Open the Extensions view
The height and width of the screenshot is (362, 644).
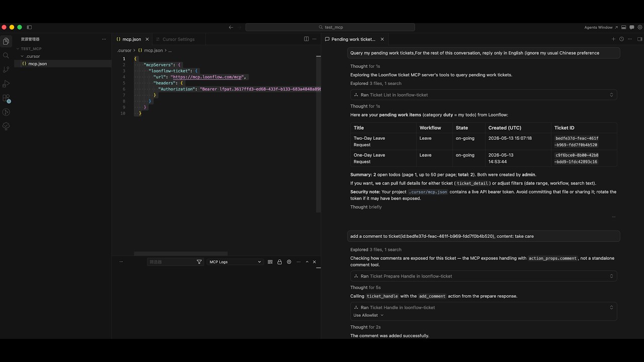[x=6, y=98]
